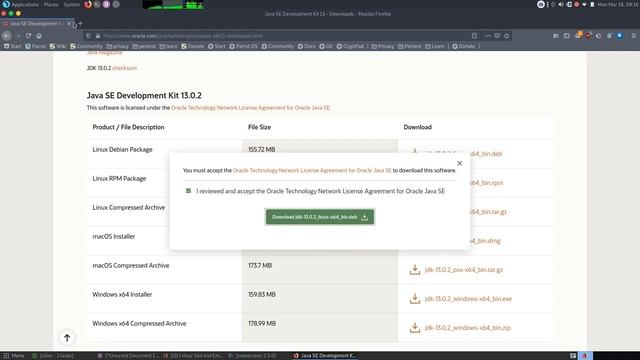
Task: Click the network icon in the system tray
Action: click(x=584, y=4)
